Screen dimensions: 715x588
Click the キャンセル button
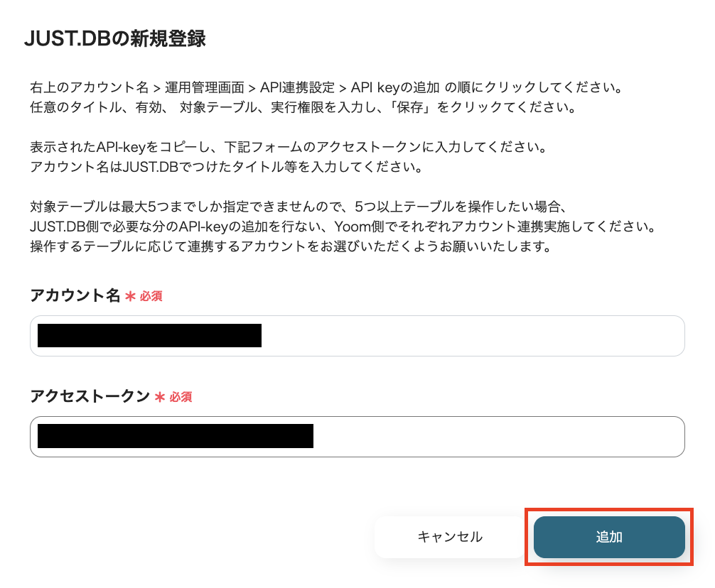point(449,538)
